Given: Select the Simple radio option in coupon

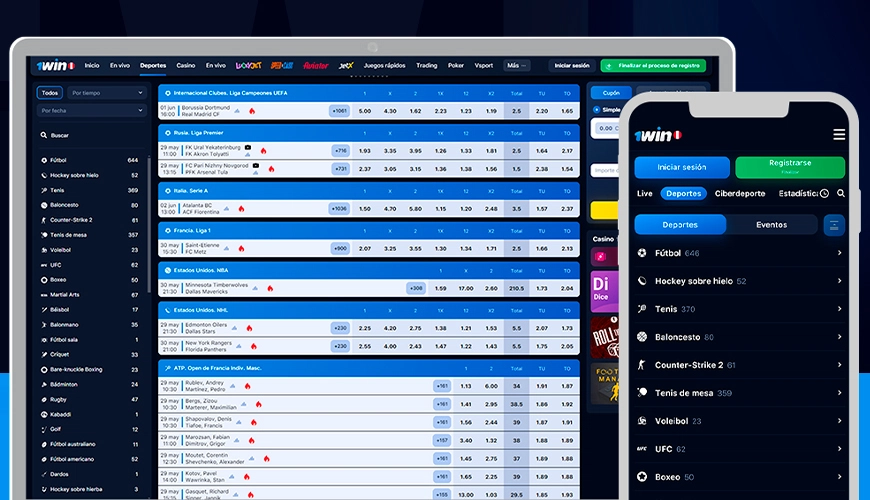Looking at the screenshot, I should tap(596, 110).
